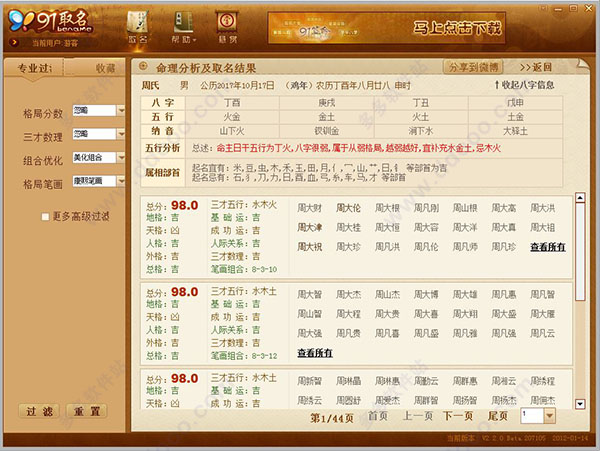This screenshot has height=451, width=600.
Task: Select the name 周大博
Action: coord(426,295)
